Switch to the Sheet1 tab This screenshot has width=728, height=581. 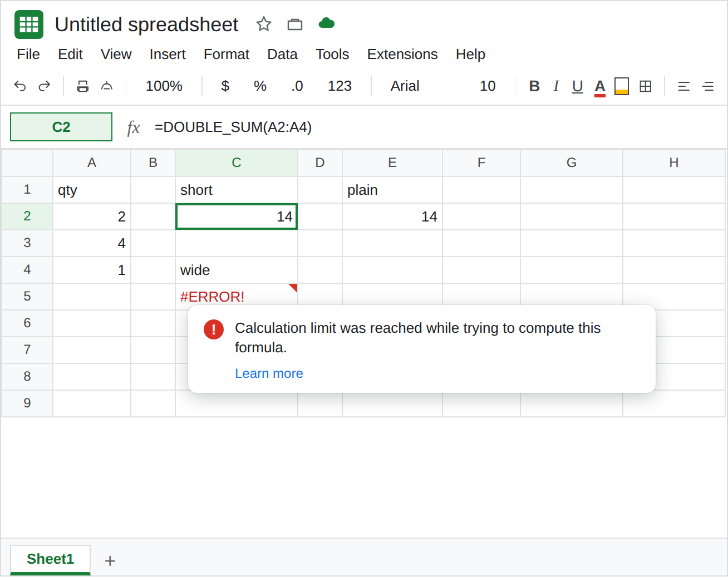pos(50,559)
